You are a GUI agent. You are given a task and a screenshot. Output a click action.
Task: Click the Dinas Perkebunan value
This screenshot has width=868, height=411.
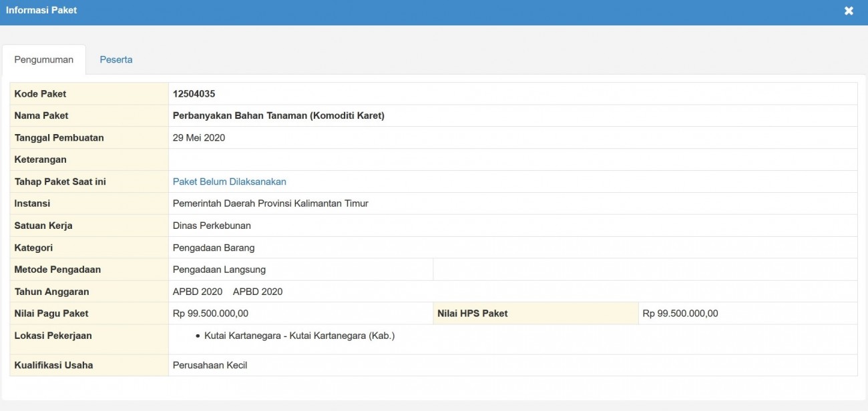click(212, 226)
